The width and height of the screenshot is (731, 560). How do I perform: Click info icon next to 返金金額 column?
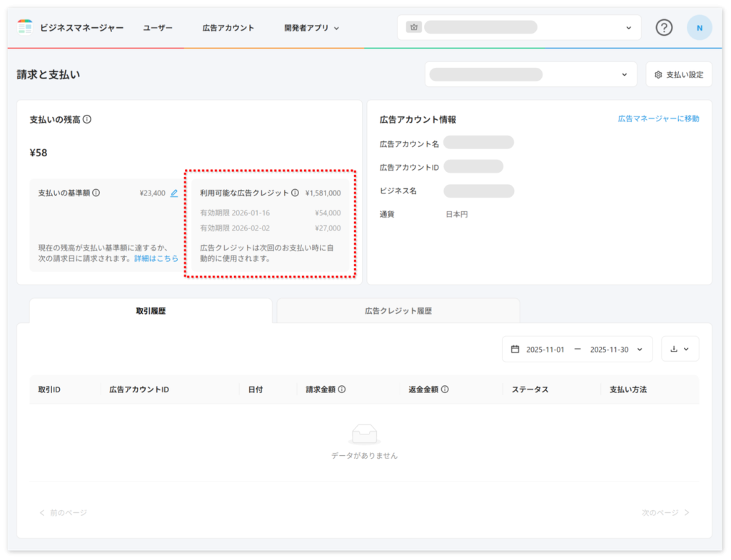click(445, 390)
